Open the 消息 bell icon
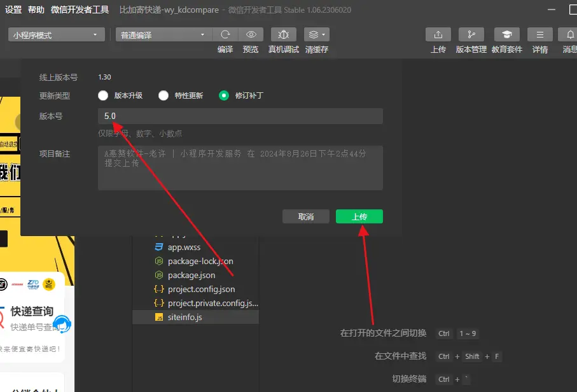The width and height of the screenshot is (577, 392). pos(569,34)
